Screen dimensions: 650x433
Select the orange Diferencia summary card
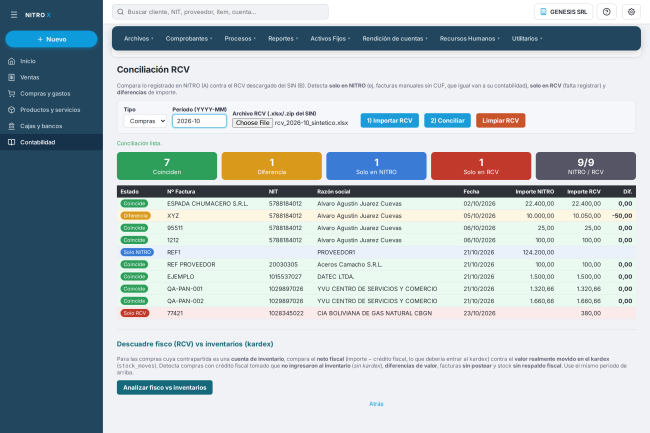click(272, 166)
